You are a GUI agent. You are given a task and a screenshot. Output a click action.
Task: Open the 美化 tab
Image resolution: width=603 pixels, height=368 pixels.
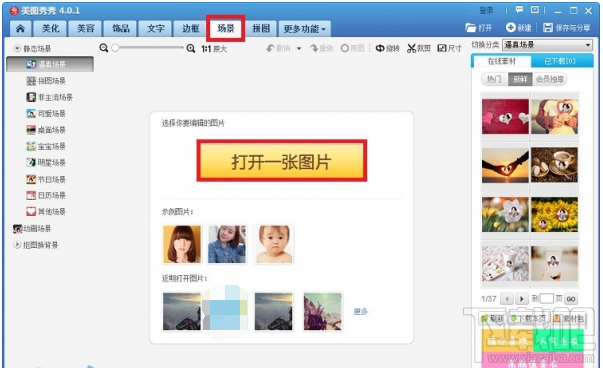tap(50, 28)
